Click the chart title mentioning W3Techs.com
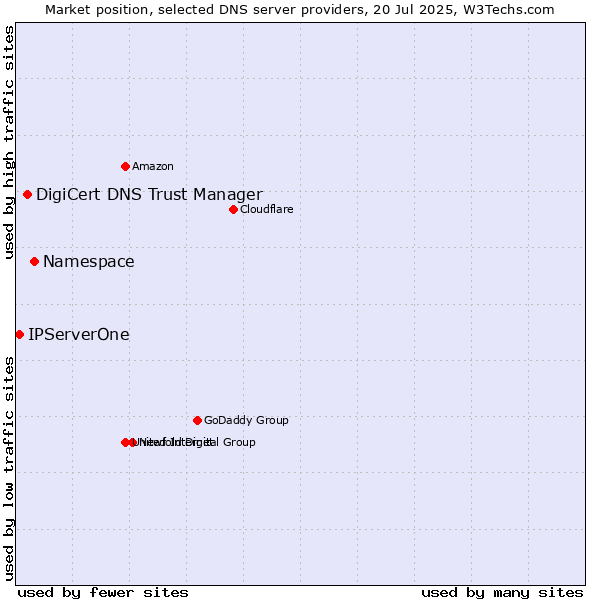The height and width of the screenshot is (600, 600). [x=300, y=10]
